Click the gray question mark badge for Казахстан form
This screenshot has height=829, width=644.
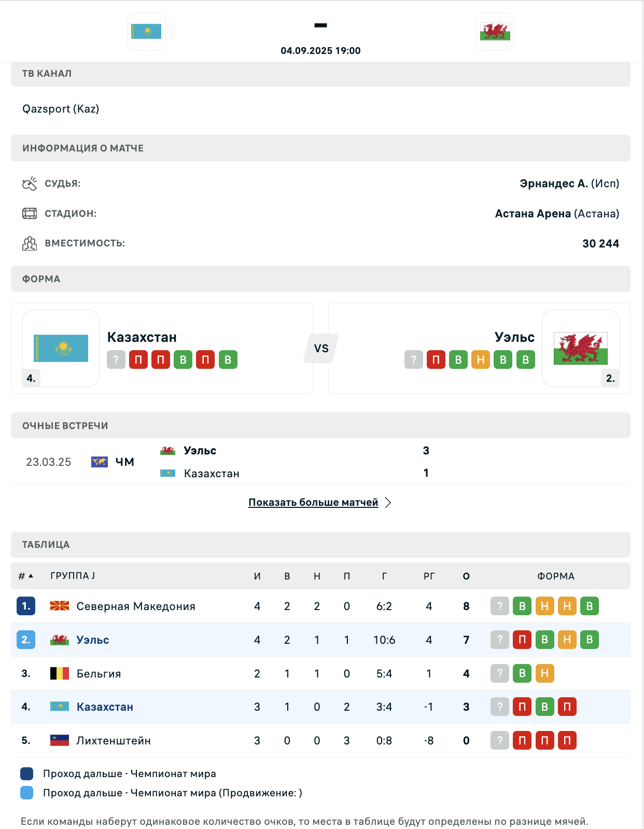pyautogui.click(x=116, y=360)
